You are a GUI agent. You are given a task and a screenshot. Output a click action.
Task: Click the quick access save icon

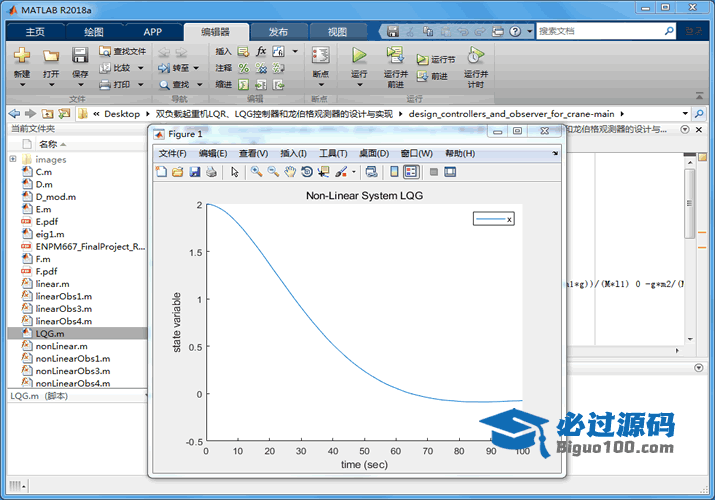tap(393, 31)
